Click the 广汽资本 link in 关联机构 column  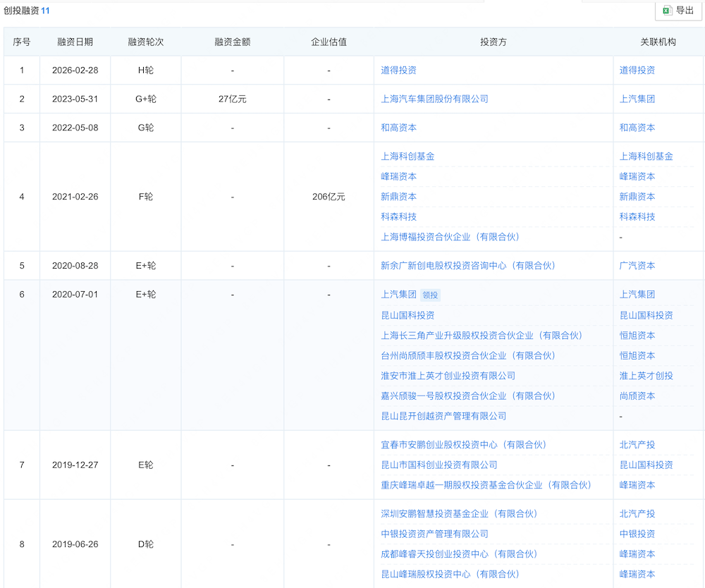click(637, 266)
